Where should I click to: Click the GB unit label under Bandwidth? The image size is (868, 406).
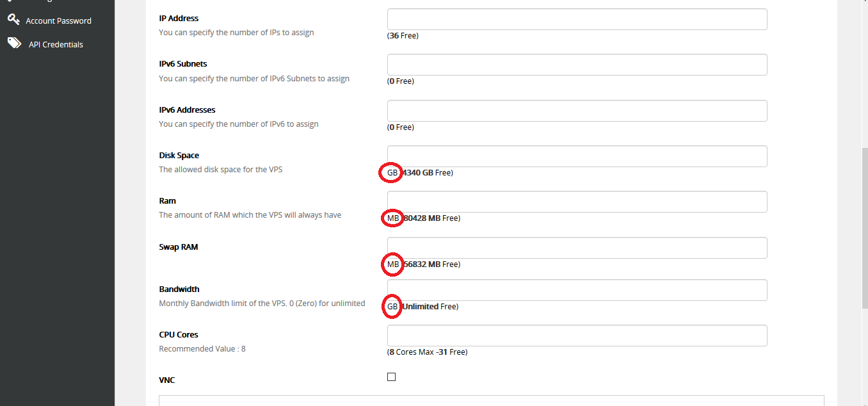point(392,307)
